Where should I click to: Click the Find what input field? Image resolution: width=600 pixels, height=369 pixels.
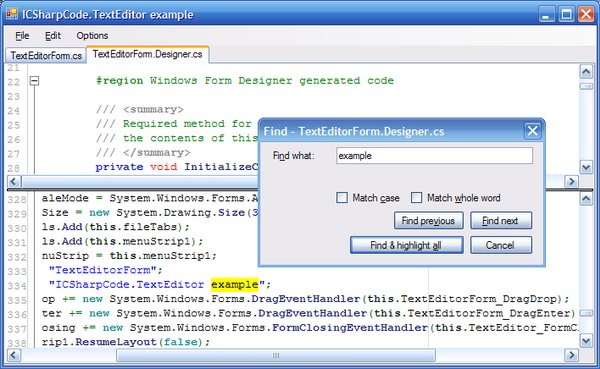434,156
